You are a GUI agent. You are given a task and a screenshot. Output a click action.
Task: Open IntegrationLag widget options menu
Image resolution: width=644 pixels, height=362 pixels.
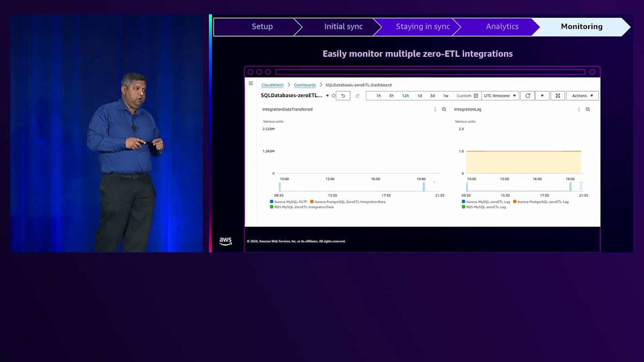coord(579,109)
